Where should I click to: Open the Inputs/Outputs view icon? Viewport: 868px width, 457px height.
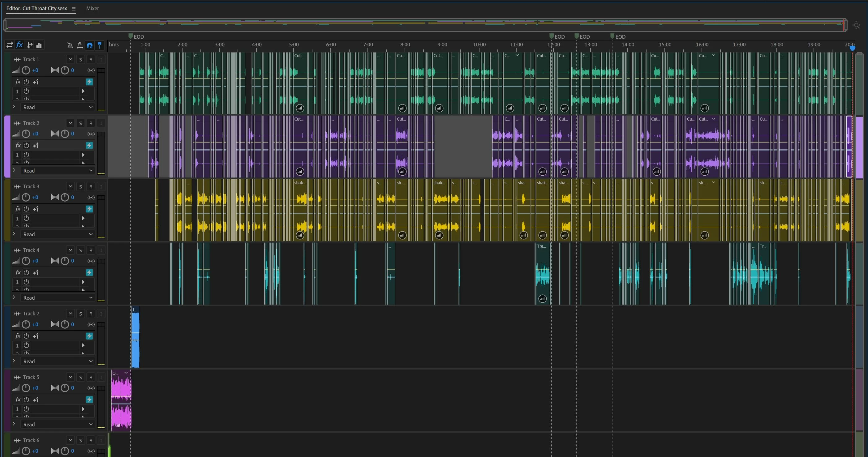[x=9, y=45]
